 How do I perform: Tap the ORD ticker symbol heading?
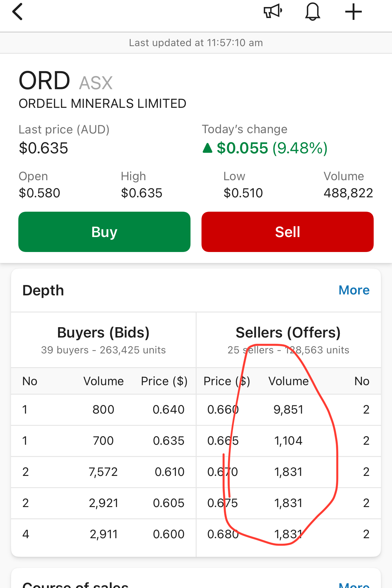(45, 81)
